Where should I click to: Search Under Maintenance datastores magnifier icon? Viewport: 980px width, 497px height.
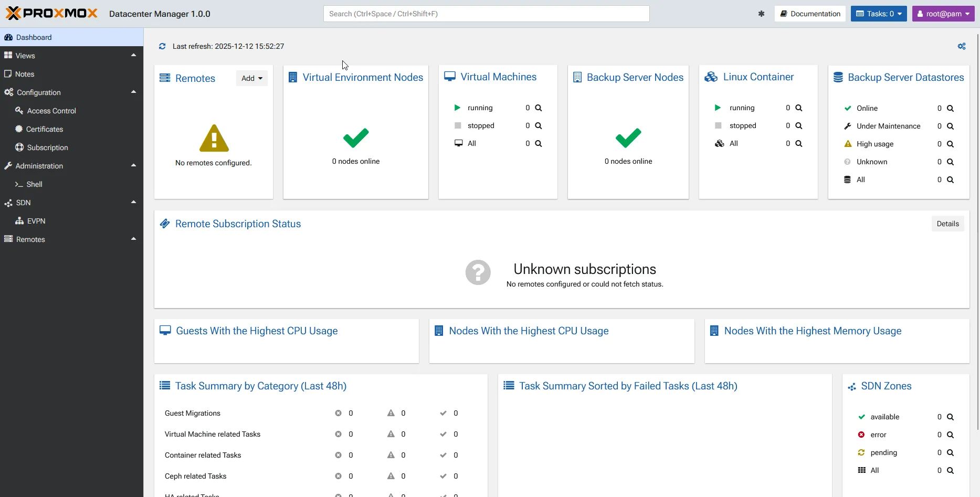click(950, 126)
